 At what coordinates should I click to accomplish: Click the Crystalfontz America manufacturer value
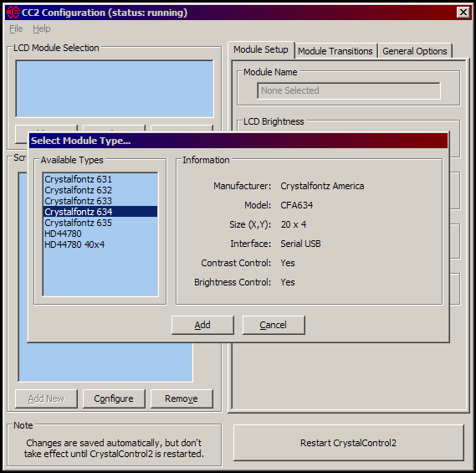point(322,186)
